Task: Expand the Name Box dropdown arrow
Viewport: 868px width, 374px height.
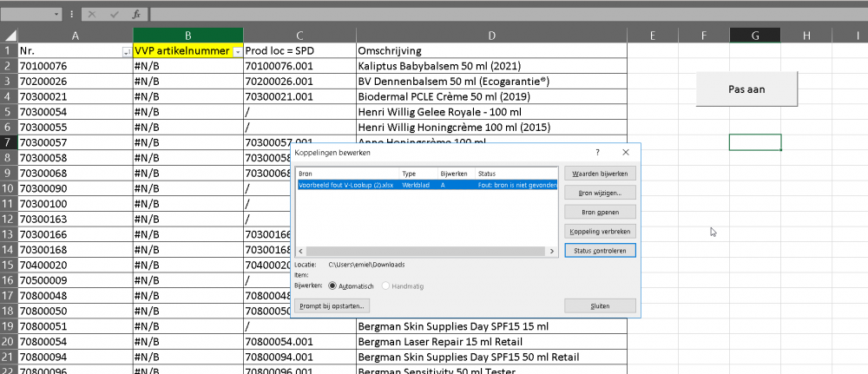Action: pos(57,15)
